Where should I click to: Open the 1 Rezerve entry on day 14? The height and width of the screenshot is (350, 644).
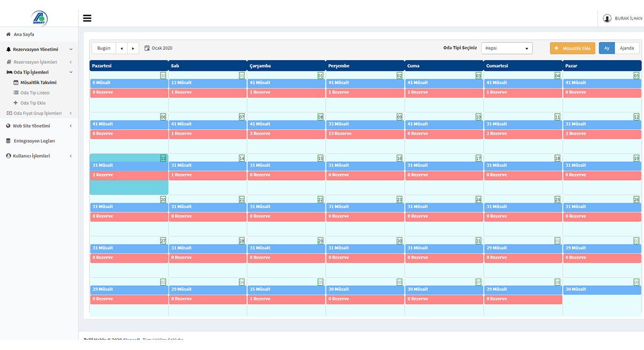(208, 175)
